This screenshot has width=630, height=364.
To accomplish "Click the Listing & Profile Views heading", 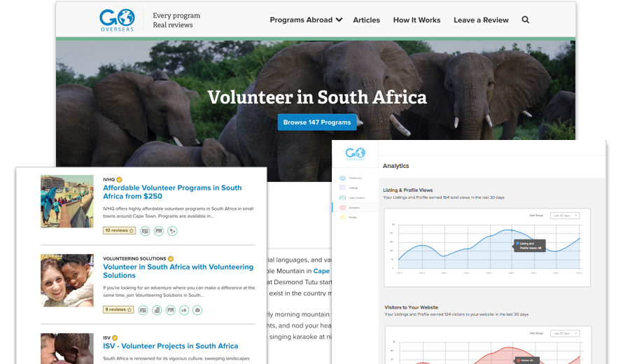I will coord(408,190).
